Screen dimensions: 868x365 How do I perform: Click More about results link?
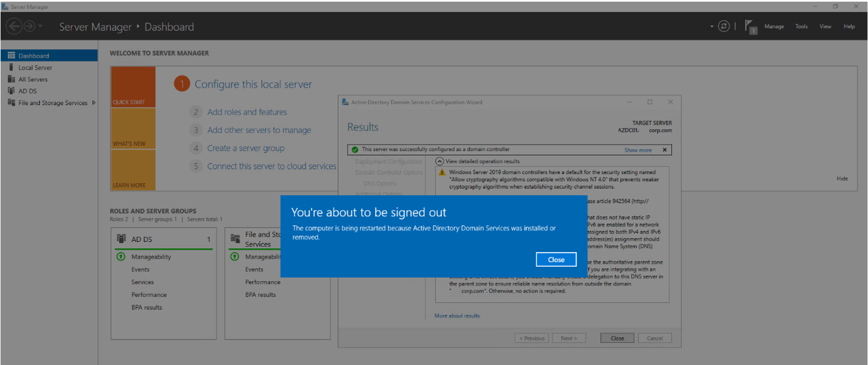point(457,316)
